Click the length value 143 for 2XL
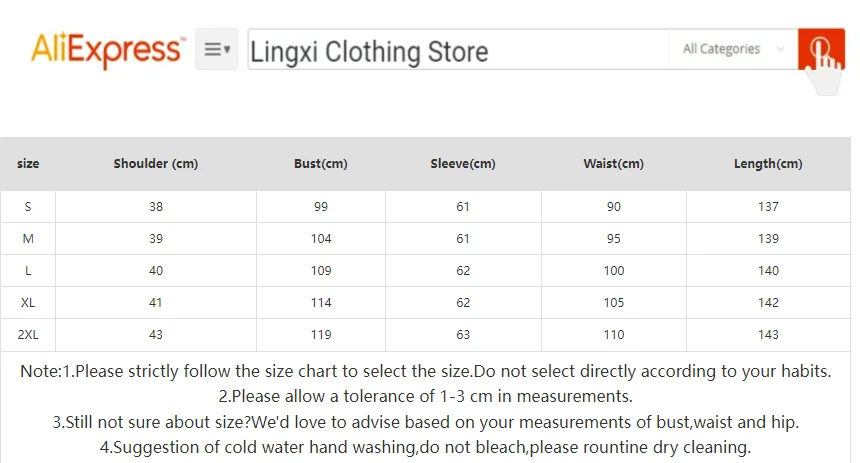 tap(768, 335)
